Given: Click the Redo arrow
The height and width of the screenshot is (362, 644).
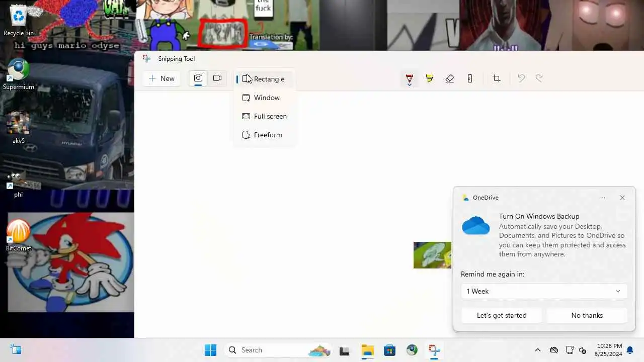Looking at the screenshot, I should pos(539,78).
